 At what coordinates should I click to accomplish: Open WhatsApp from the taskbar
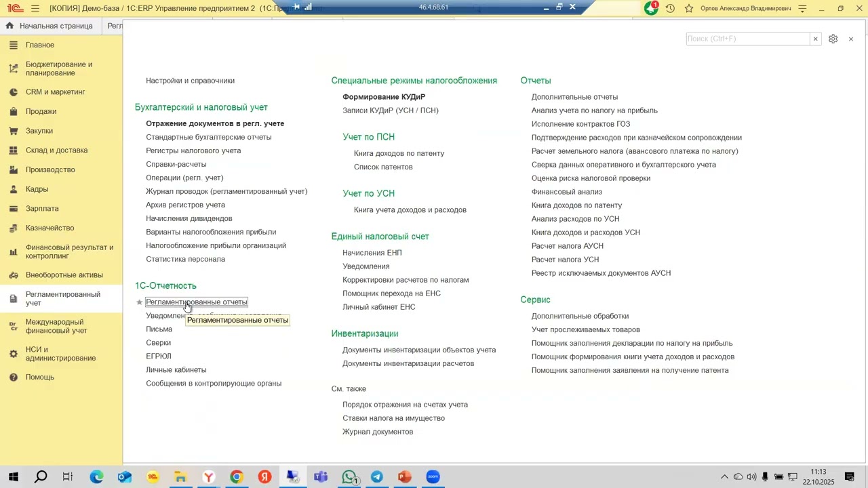[349, 477]
